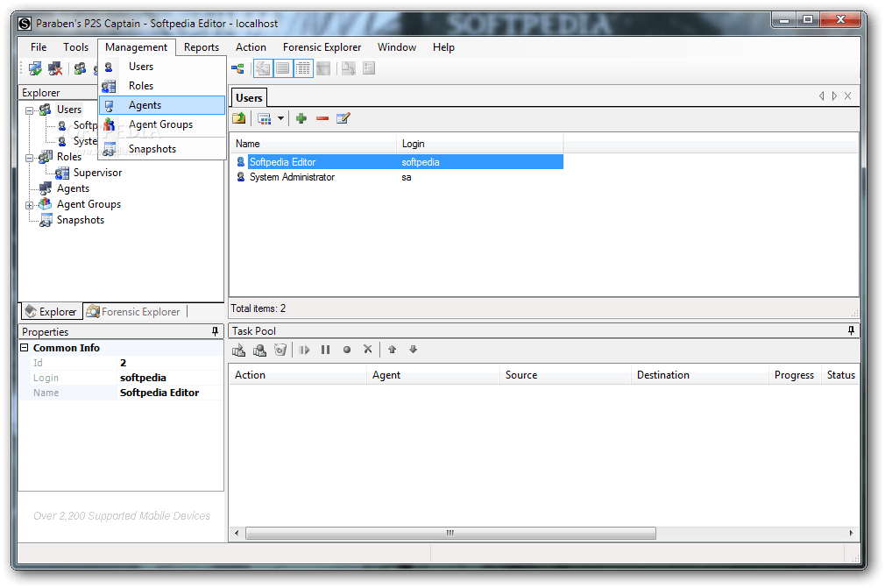
Task: Collapse the Roles tree node
Action: click(29, 158)
